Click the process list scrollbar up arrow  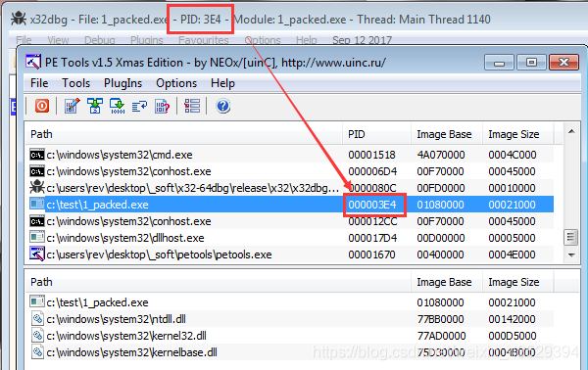[x=571, y=131]
